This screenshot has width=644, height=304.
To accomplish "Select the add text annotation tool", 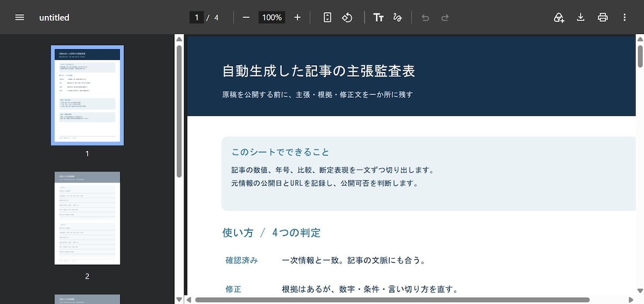I will 378,17.
